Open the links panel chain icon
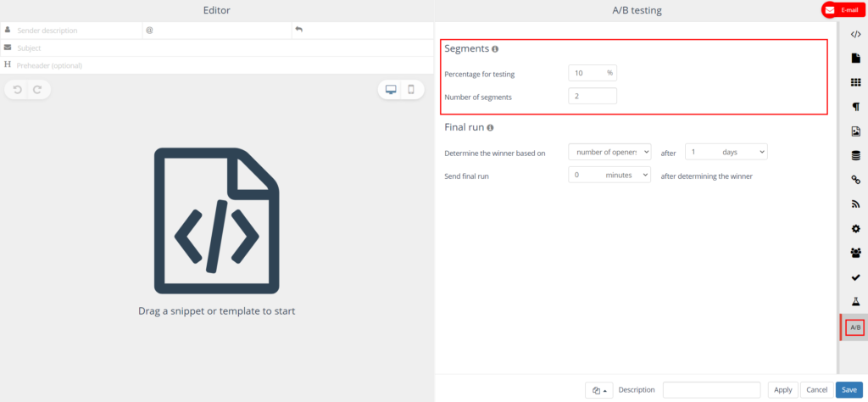This screenshot has width=868, height=402. pos(855,180)
